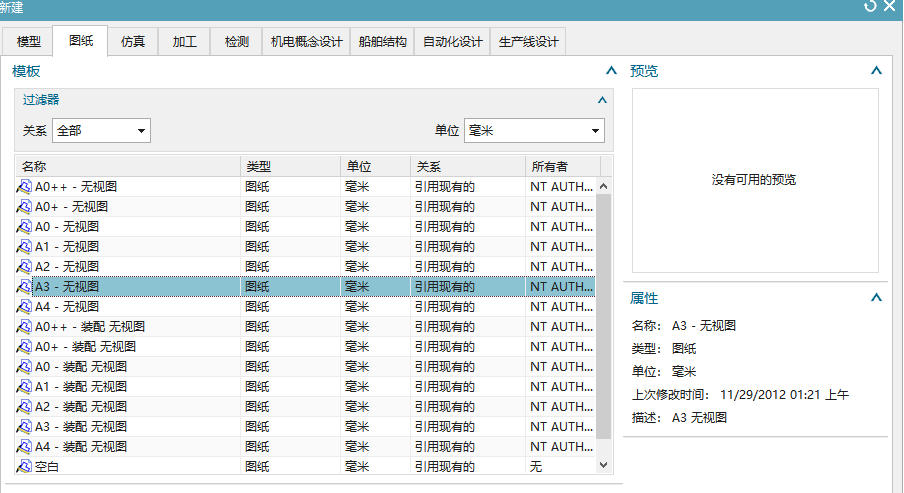Viewport: 904px width, 493px height.
Task: Click the icon of A0++ - 装配 无视图 row
Action: pos(24,326)
